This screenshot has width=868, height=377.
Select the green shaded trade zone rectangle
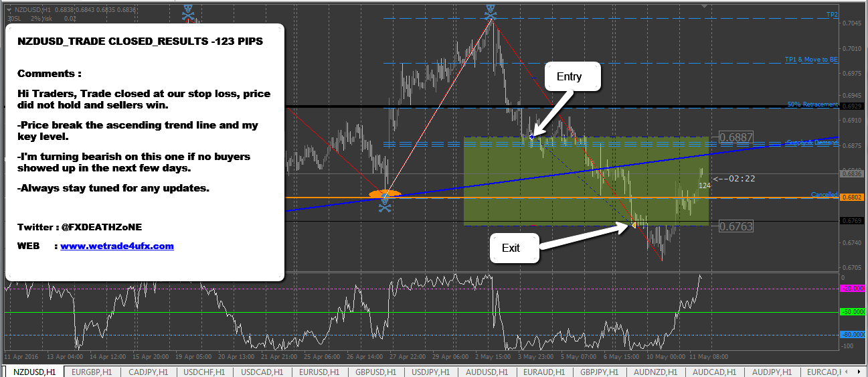(x=586, y=181)
